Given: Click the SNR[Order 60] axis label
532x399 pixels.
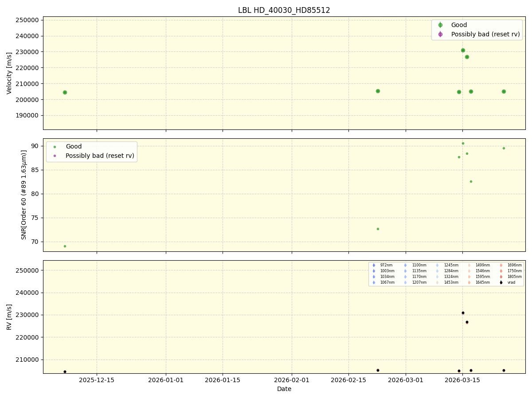Looking at the screenshot, I should [x=24, y=195].
